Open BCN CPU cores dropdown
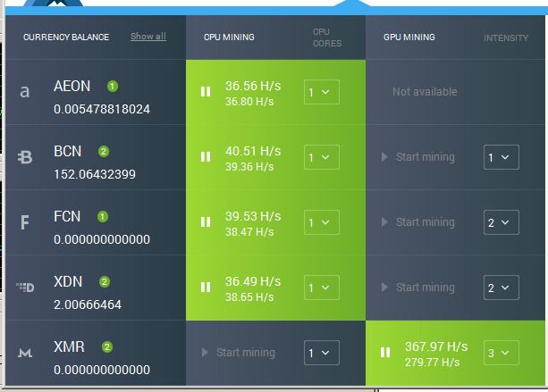Viewport: 548px width, 392px height. [x=322, y=157]
